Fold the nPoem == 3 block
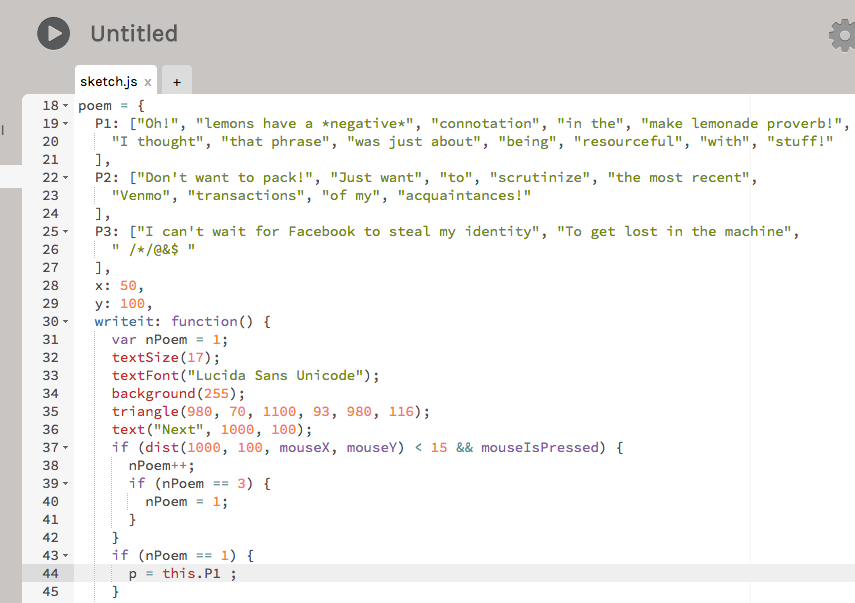This screenshot has height=603, width=855. point(66,484)
